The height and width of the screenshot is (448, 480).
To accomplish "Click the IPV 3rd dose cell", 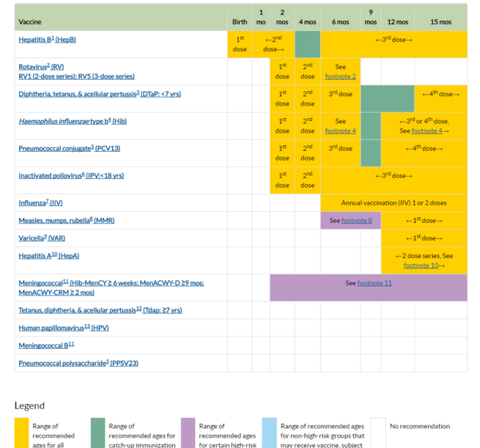I will click(394, 180).
